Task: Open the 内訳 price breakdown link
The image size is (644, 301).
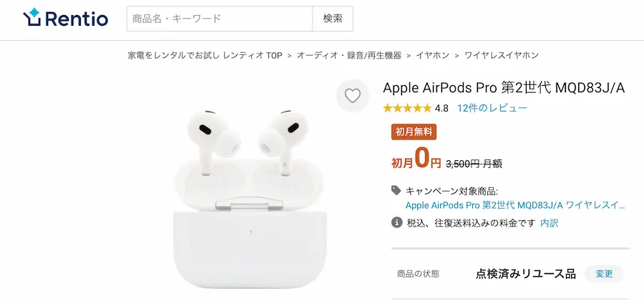Action: (x=549, y=223)
